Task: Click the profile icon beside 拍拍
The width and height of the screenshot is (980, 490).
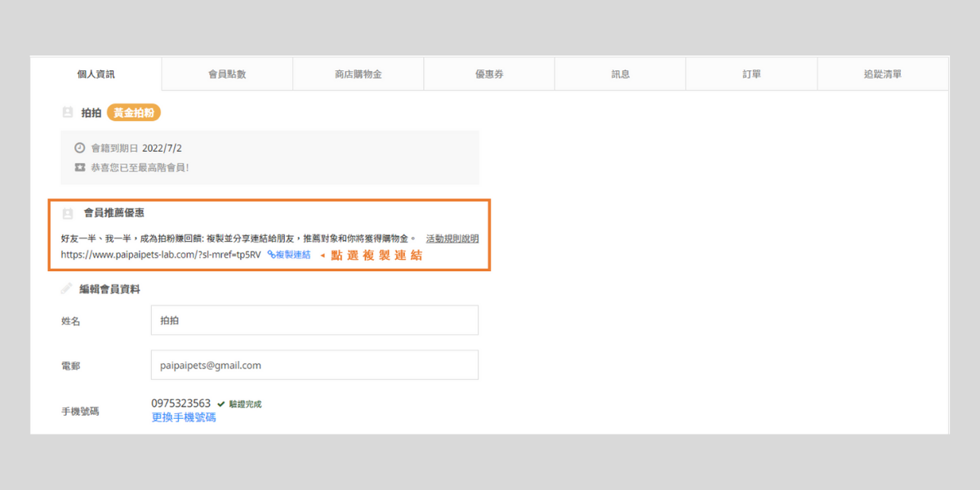Action: coord(68,113)
